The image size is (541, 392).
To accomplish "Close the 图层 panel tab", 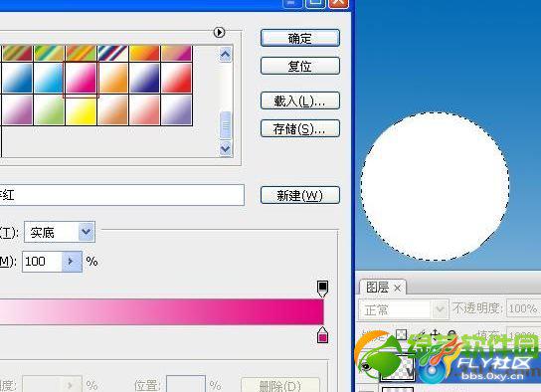I will coord(397,288).
